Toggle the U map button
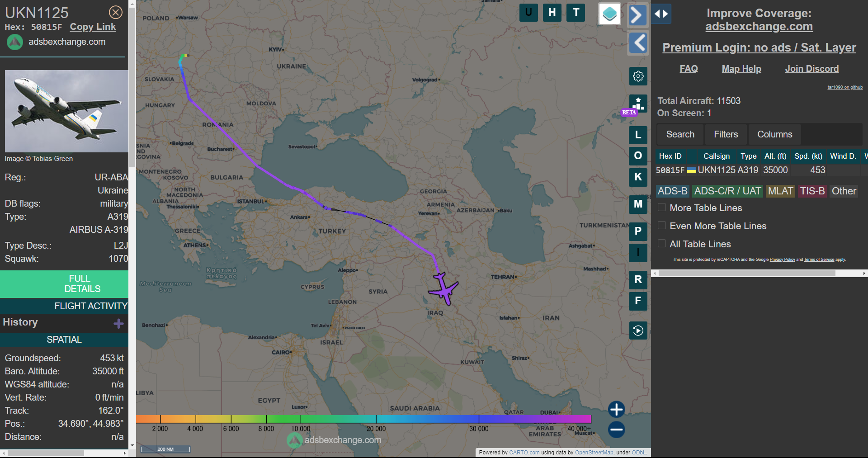868x458 pixels. coord(528,13)
